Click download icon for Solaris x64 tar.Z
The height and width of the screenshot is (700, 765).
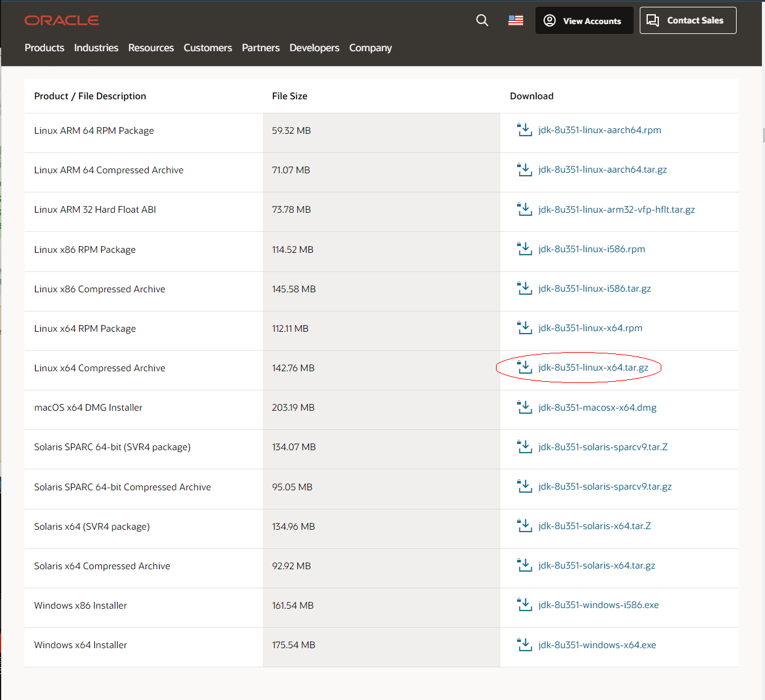coord(524,526)
